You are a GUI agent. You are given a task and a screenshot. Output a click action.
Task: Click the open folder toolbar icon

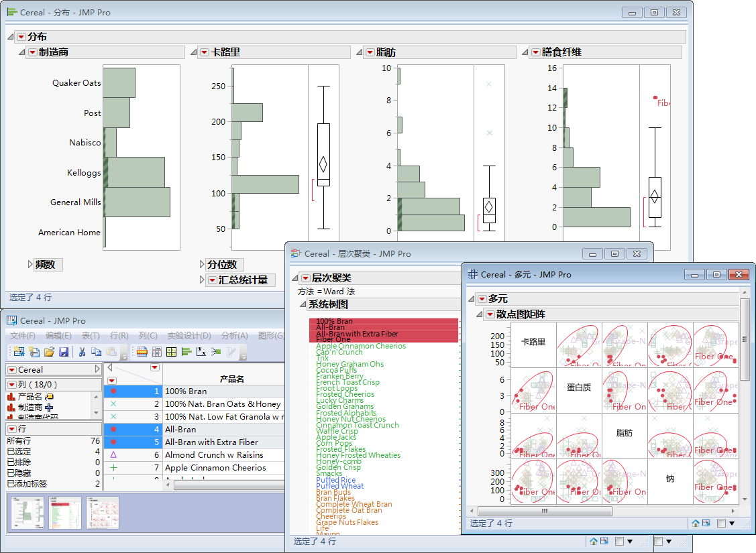pyautogui.click(x=49, y=352)
